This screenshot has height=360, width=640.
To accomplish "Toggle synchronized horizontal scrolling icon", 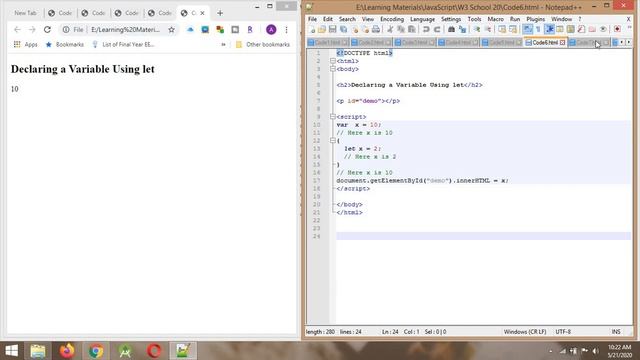I will tap(513, 29).
